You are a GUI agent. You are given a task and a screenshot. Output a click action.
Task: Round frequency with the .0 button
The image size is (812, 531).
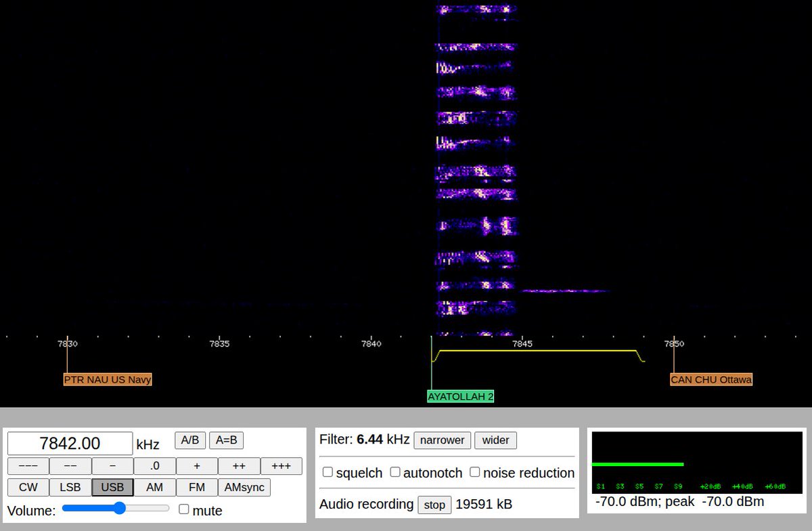pos(154,466)
